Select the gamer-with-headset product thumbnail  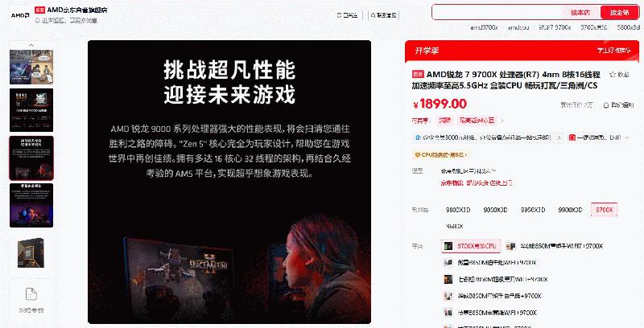coord(31,205)
